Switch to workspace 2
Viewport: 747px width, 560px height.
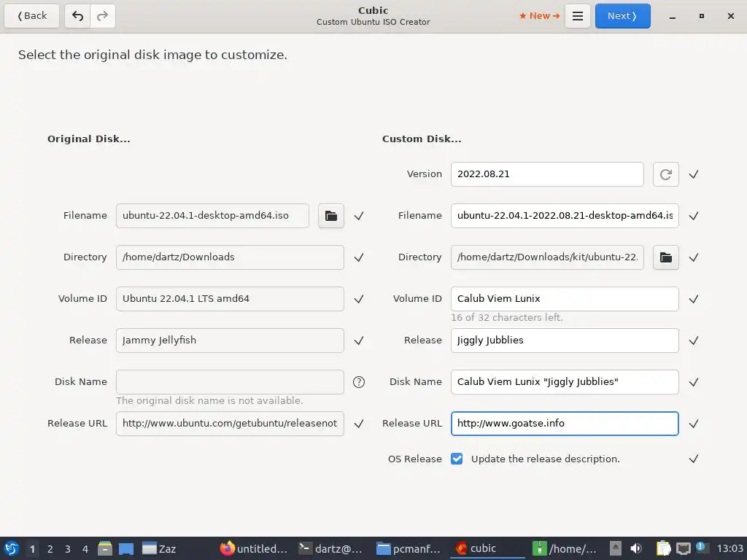50,548
